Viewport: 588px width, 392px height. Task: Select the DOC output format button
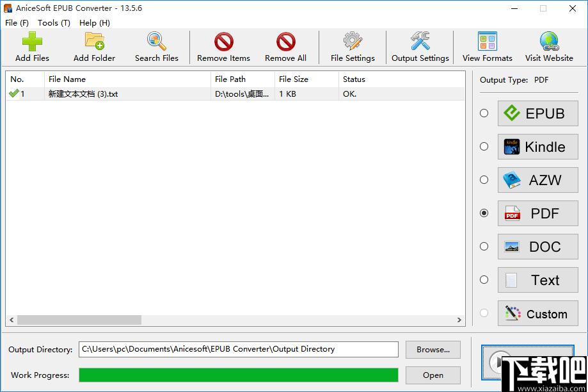[537, 247]
